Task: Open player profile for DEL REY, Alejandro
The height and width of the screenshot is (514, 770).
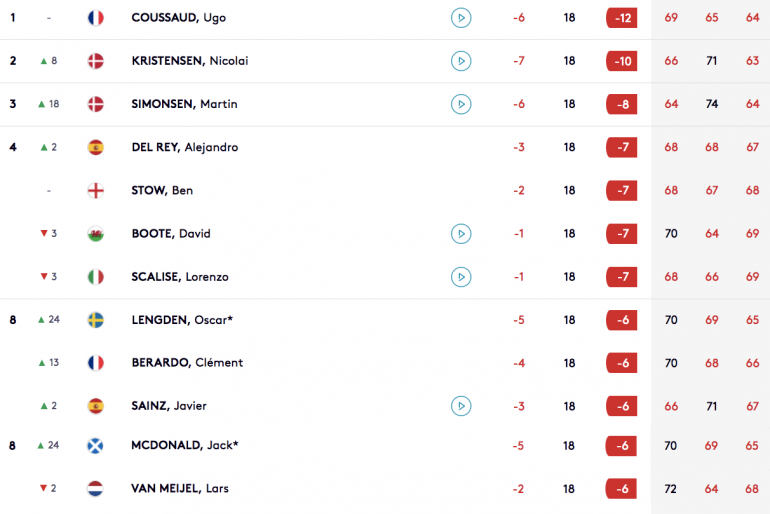Action: tap(185, 147)
